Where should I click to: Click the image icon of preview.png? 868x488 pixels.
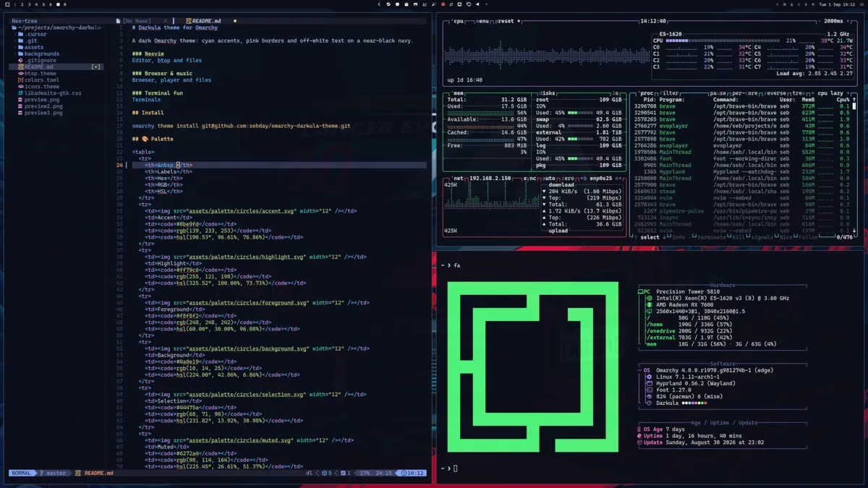[x=22, y=100]
